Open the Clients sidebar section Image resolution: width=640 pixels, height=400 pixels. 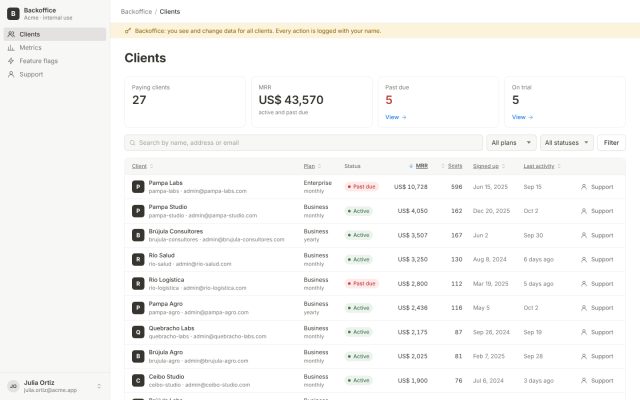55,34
